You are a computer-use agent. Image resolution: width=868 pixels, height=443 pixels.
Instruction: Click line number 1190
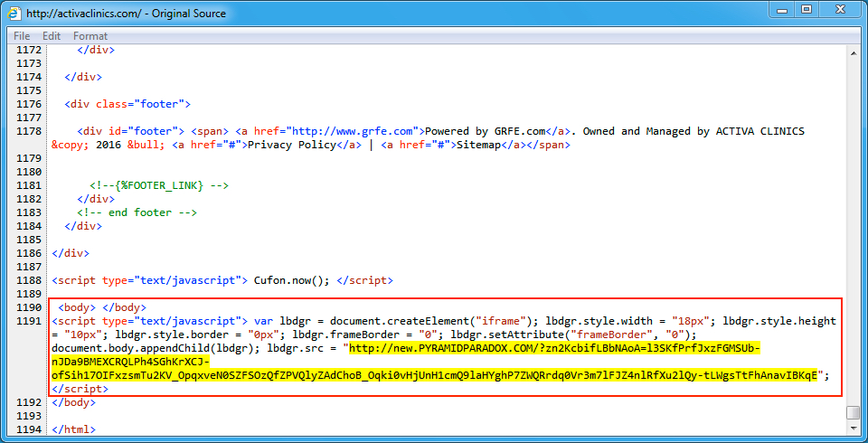tap(28, 307)
